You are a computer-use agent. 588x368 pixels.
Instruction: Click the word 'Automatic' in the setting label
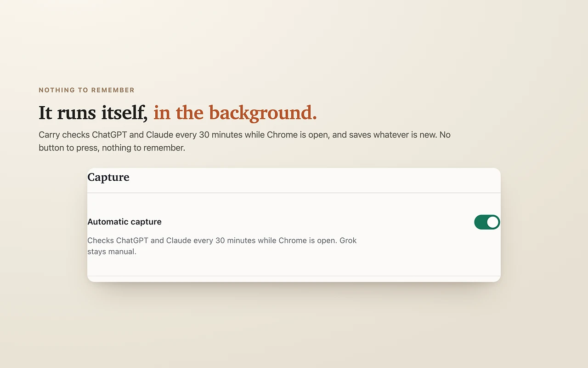(105, 222)
